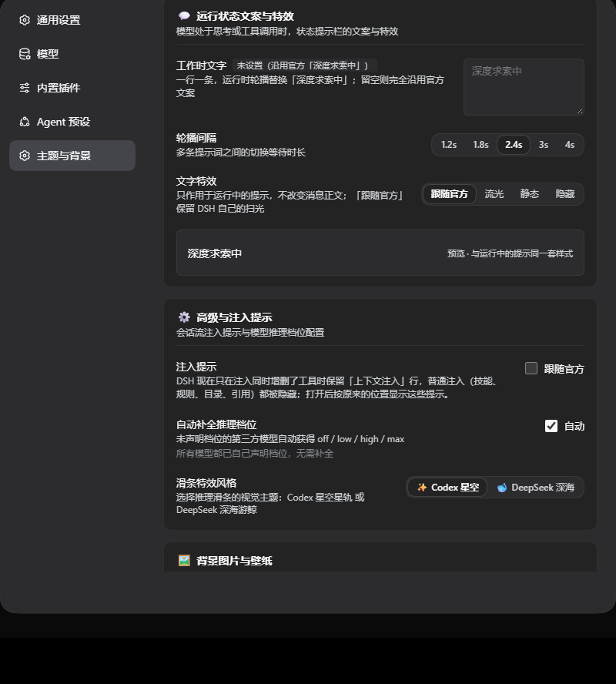616x684 pixels.
Task: Click the 运行状态文案与特效 heading
Action: pos(245,16)
